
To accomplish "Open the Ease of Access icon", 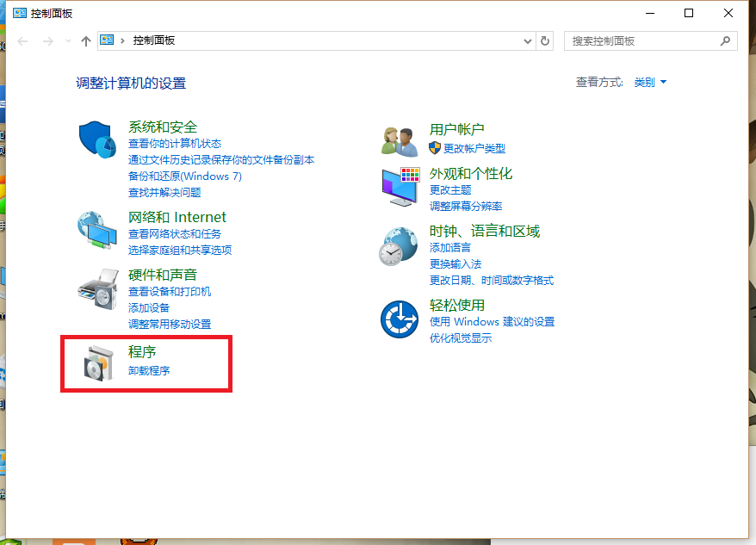I will click(x=400, y=319).
